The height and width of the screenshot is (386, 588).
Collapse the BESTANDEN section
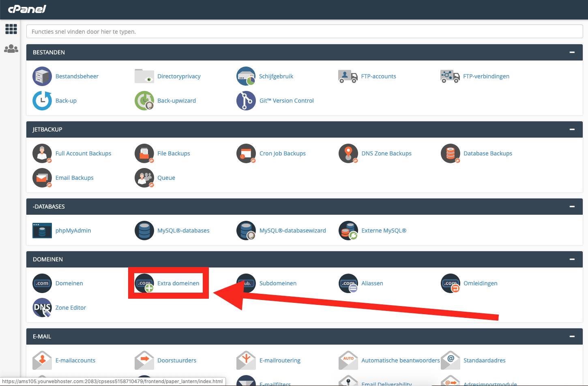(x=572, y=52)
